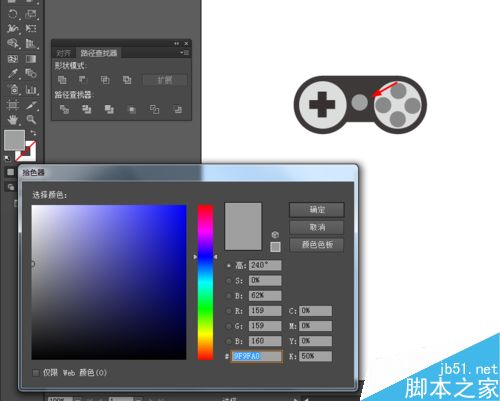Apply Minus Back pathfinder
500x401 pixels.
click(177, 109)
